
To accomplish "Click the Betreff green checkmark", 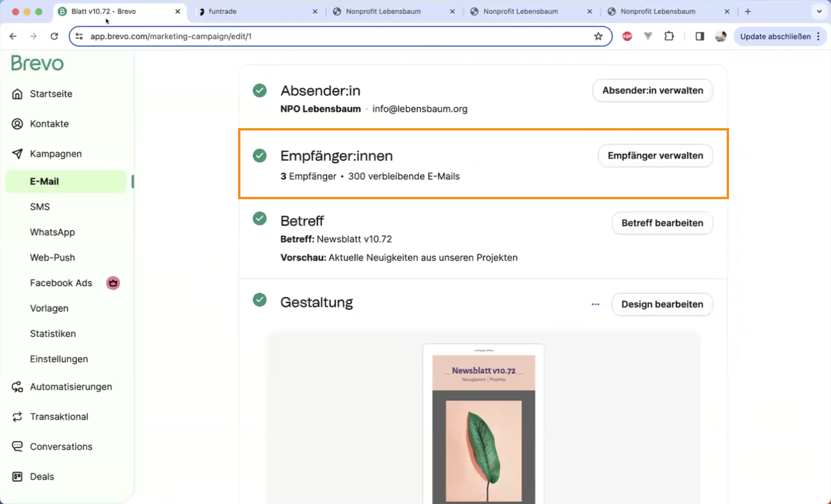I will [x=260, y=218].
